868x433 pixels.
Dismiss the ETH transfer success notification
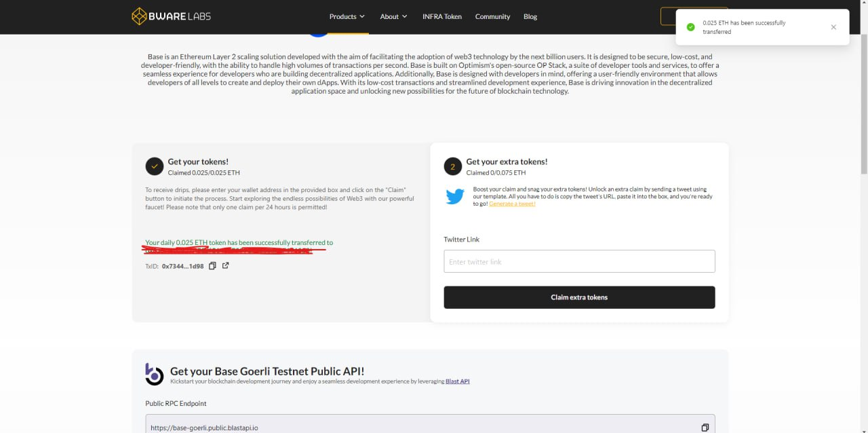tap(833, 27)
